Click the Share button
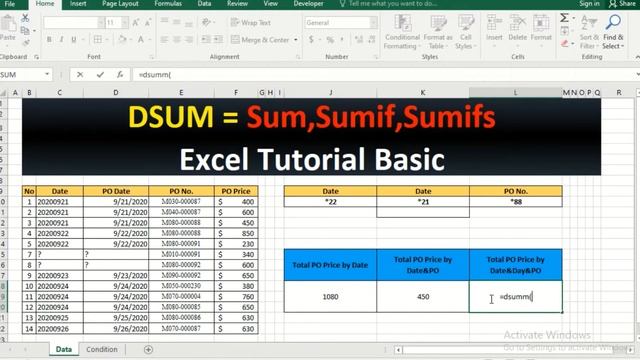This screenshot has height=360, width=640. pos(622,4)
